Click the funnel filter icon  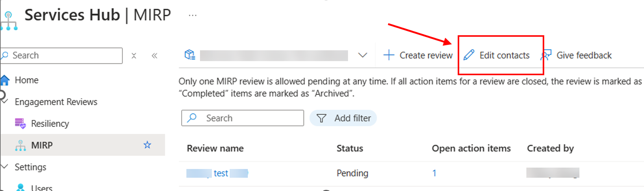pyautogui.click(x=321, y=118)
